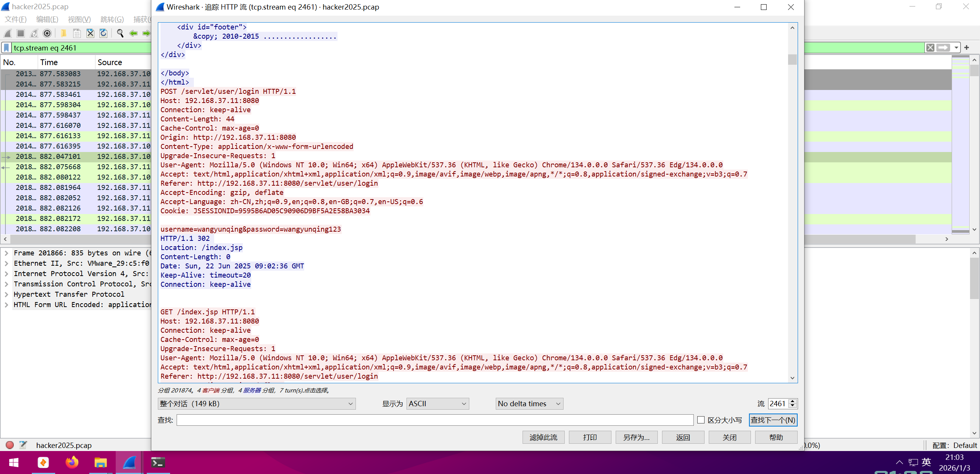Viewport: 980px width, 474px height.
Task: Click the reload capture file icon
Action: click(x=103, y=33)
